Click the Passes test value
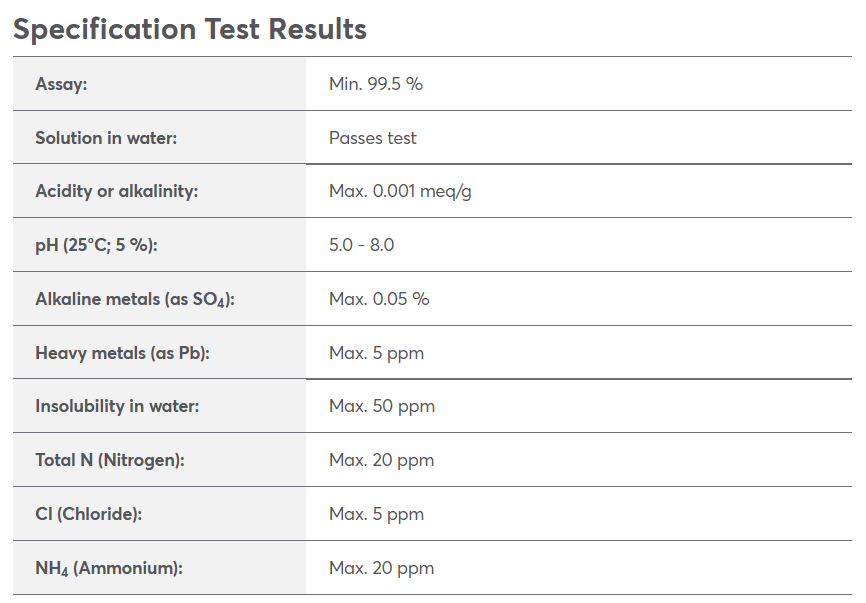The width and height of the screenshot is (866, 603). click(x=373, y=138)
